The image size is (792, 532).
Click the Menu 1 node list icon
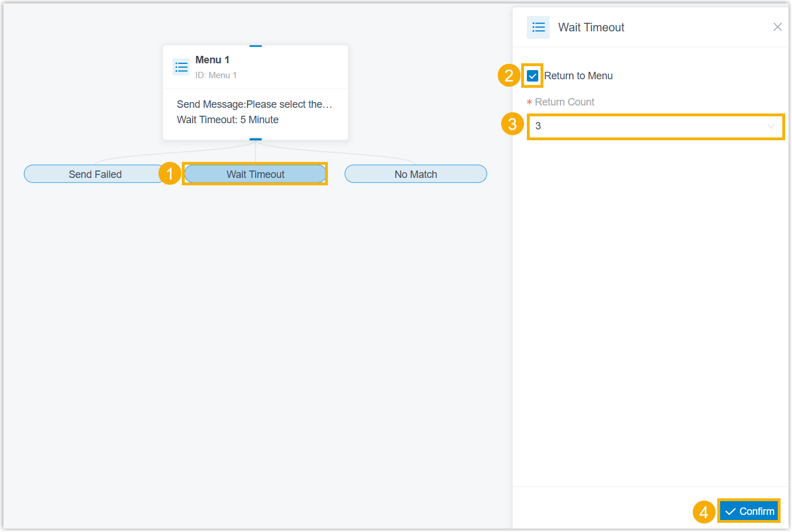click(x=181, y=67)
